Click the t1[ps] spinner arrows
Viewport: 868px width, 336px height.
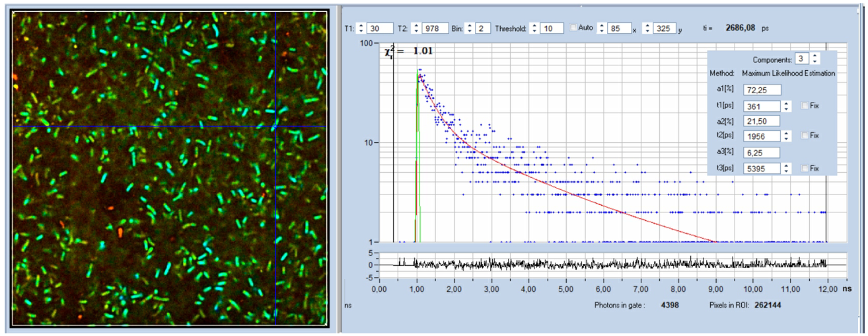tap(786, 106)
